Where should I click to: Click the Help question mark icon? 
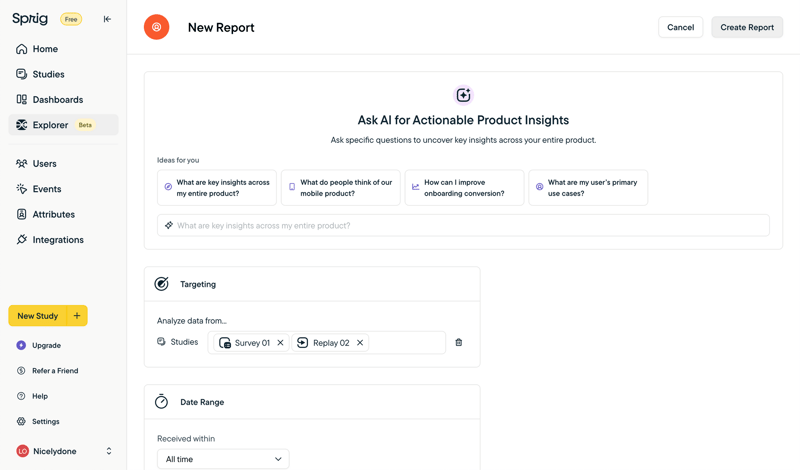pyautogui.click(x=21, y=396)
